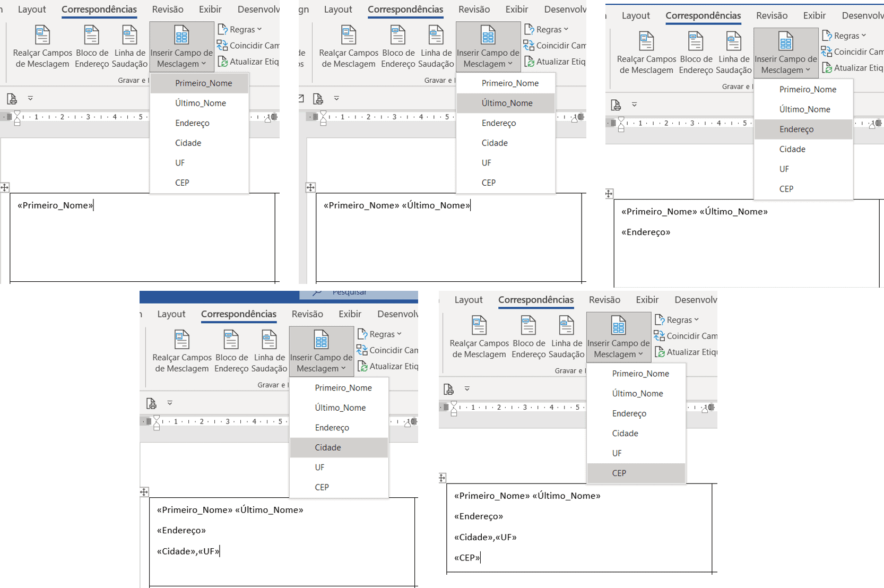Click Coincidir Campos icon in the Primeiro_Nome-highlighted panel
Screen dimensions: 884x588
[x=222, y=46]
